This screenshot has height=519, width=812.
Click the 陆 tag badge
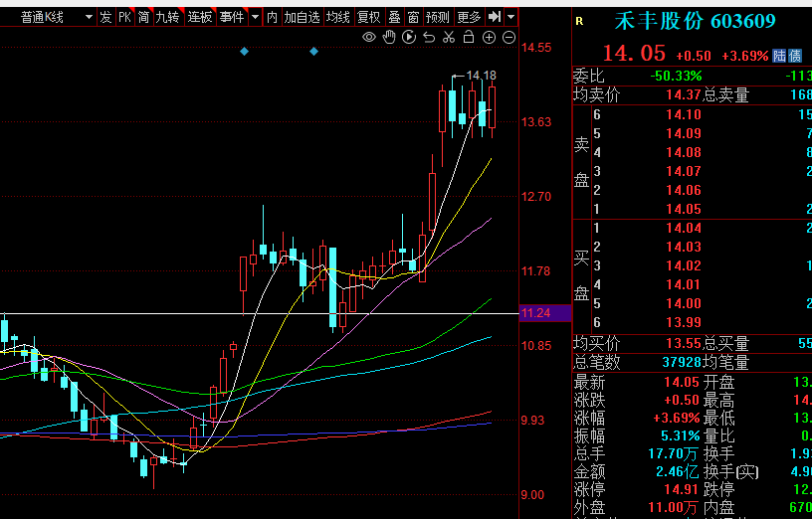tap(779, 56)
